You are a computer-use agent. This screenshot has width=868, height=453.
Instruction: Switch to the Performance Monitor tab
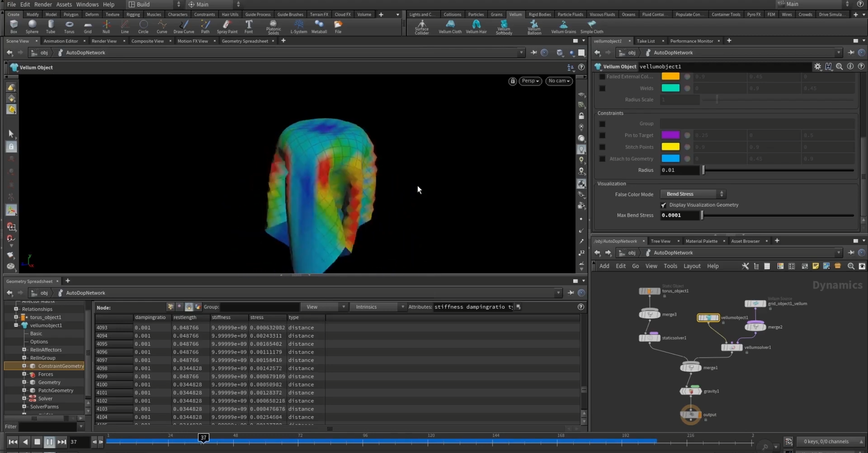691,41
